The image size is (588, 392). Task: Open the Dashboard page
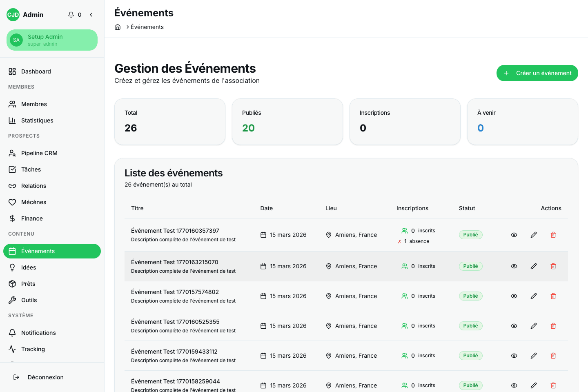click(x=52, y=71)
